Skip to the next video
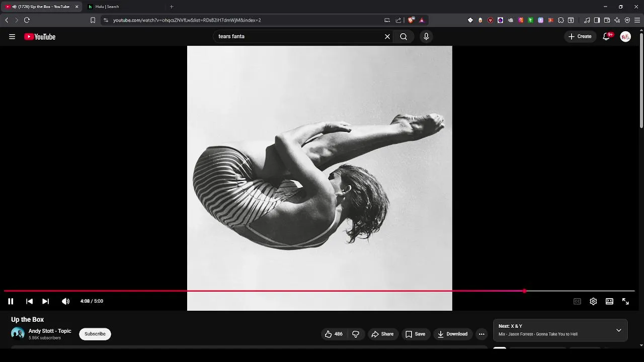This screenshot has width=644, height=362. tap(45, 301)
